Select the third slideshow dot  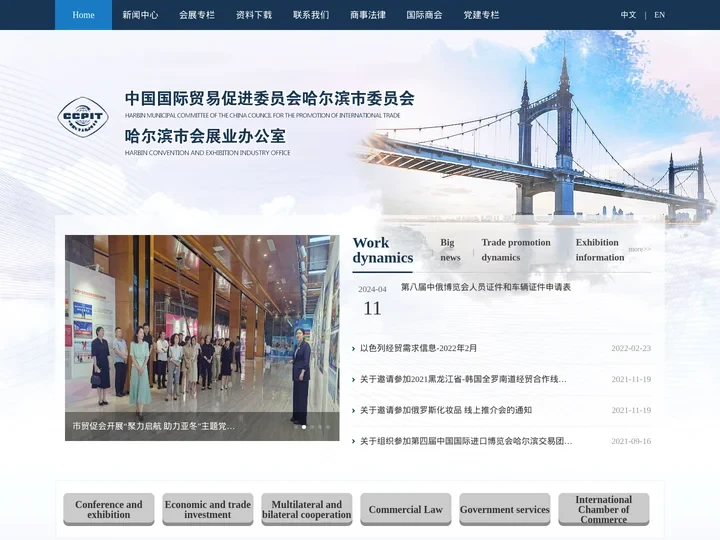(312, 427)
